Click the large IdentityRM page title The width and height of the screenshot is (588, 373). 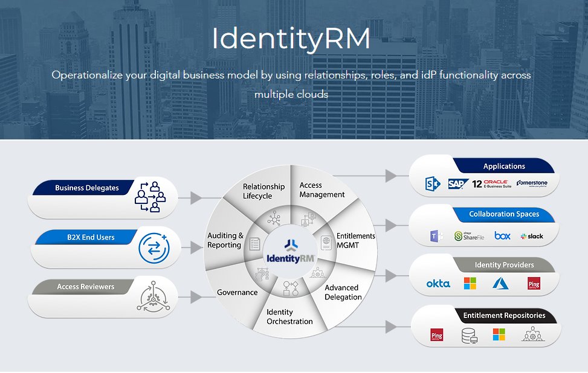coord(291,39)
